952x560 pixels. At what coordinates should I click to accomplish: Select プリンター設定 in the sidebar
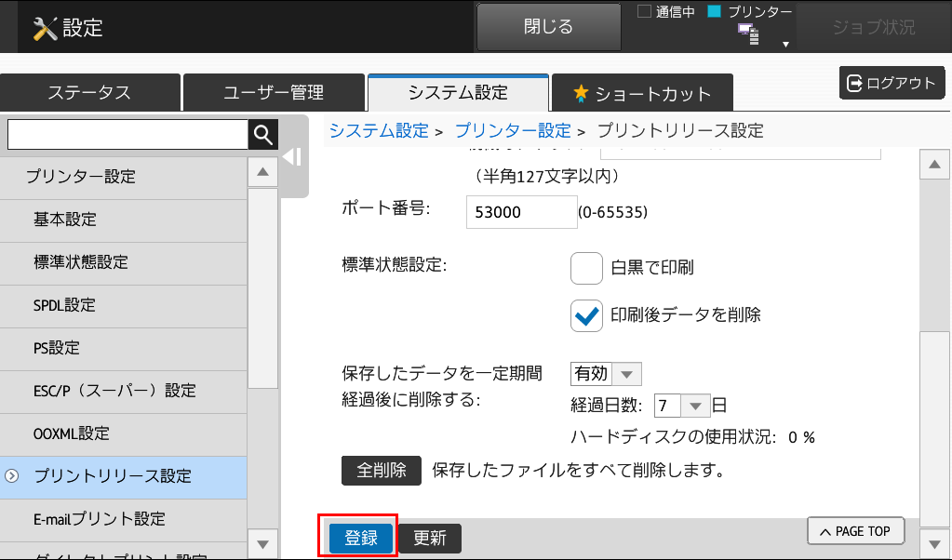[x=124, y=177]
